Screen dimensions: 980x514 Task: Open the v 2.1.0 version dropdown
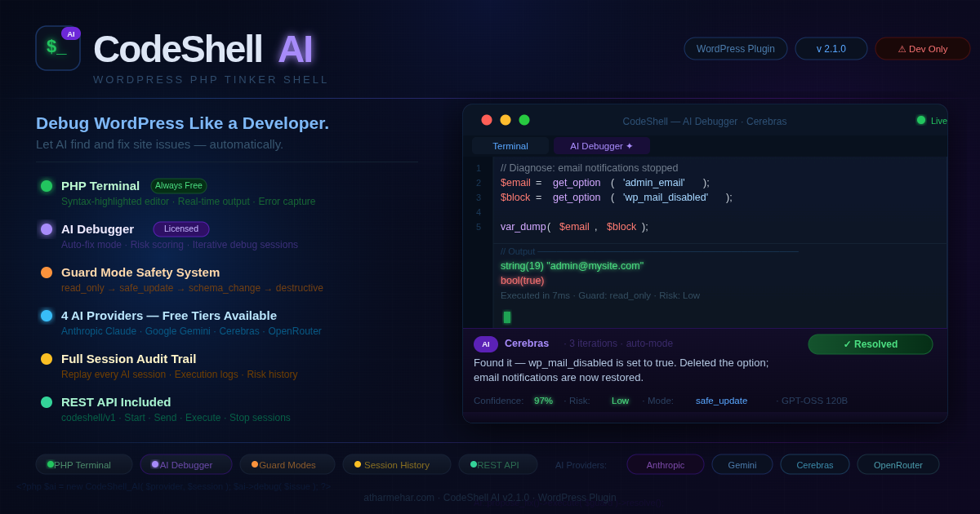point(831,48)
